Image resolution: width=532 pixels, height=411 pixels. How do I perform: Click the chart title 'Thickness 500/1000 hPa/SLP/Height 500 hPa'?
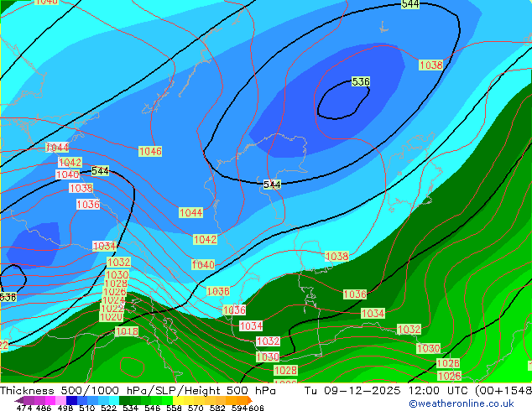tap(138, 391)
